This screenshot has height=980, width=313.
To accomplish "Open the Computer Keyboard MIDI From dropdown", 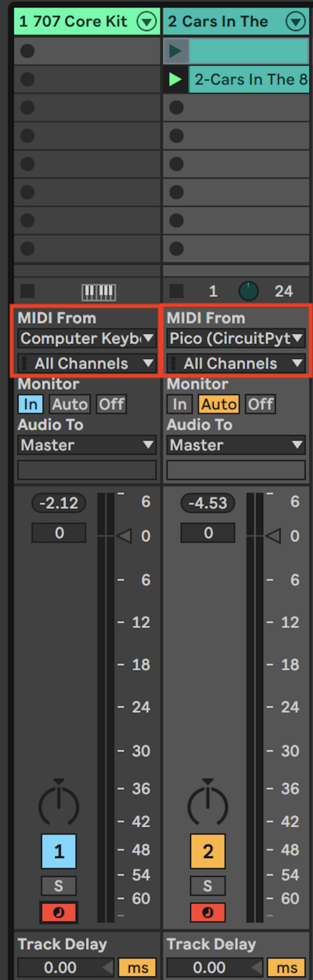I will [x=87, y=338].
